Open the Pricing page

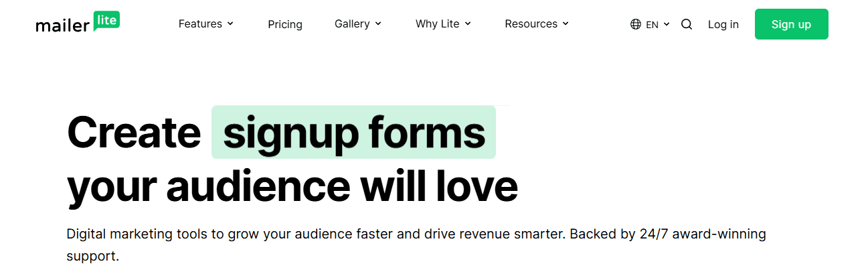point(285,24)
